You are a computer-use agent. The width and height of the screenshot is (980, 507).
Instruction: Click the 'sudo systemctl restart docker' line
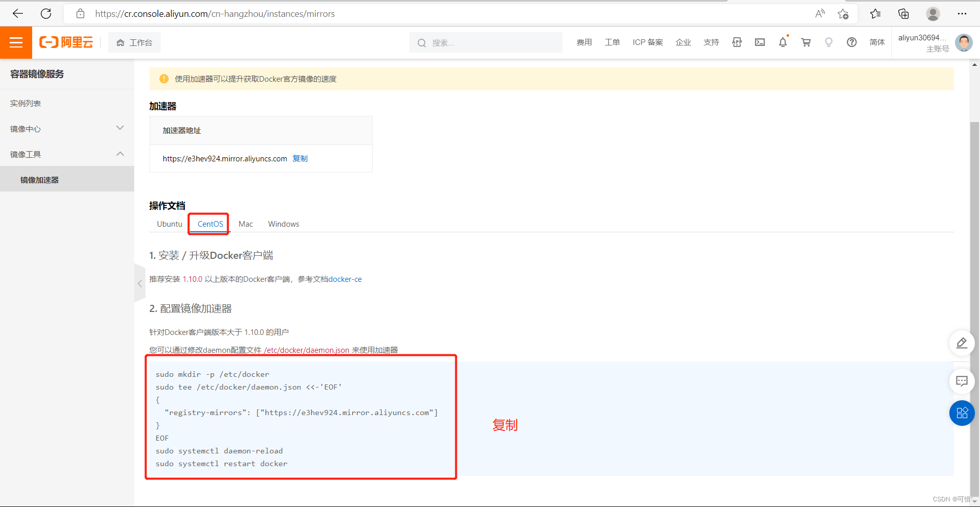click(222, 464)
